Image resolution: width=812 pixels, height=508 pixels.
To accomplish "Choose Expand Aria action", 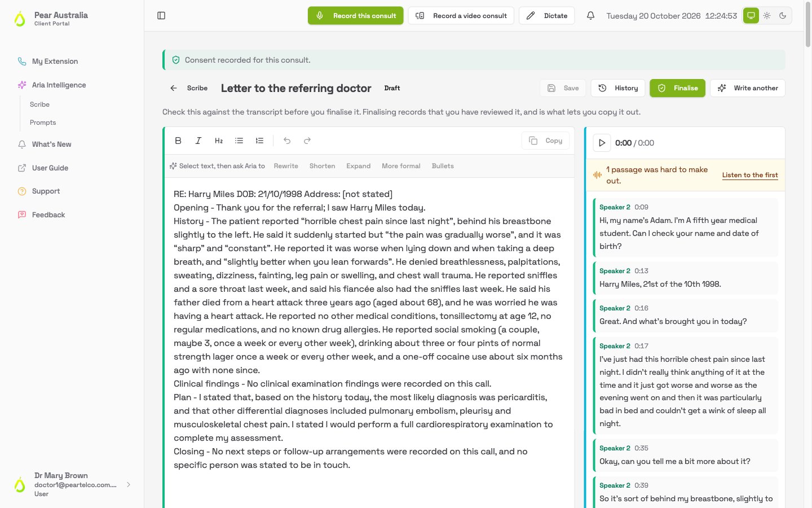I will pyautogui.click(x=358, y=166).
